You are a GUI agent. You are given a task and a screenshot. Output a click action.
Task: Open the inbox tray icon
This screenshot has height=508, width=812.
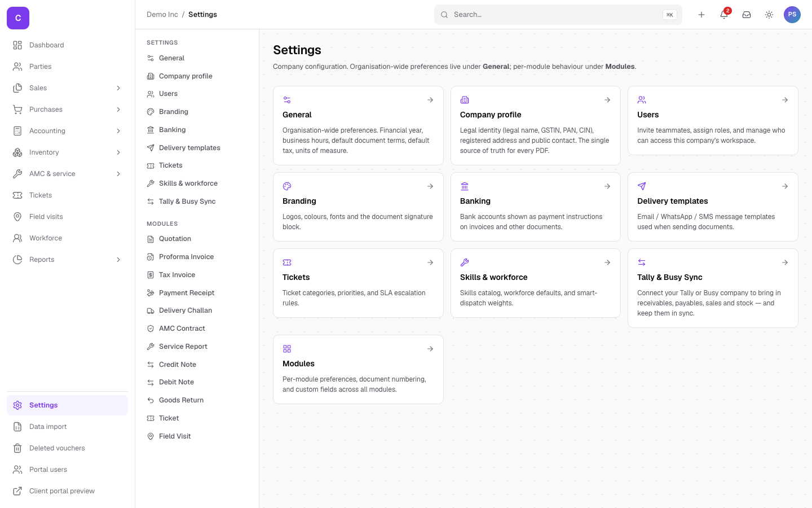747,15
